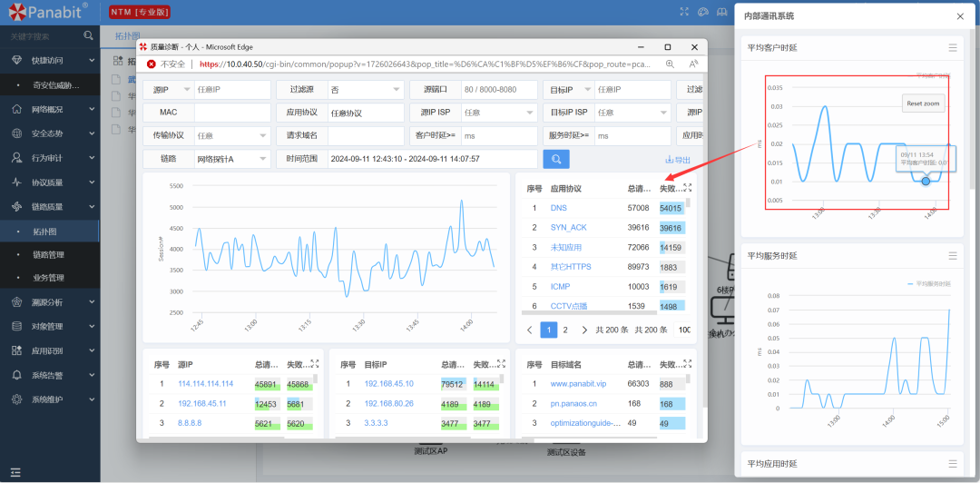Click the keyword search magnifier in the sidebar
Screen dimensions: 980x483
[x=89, y=35]
